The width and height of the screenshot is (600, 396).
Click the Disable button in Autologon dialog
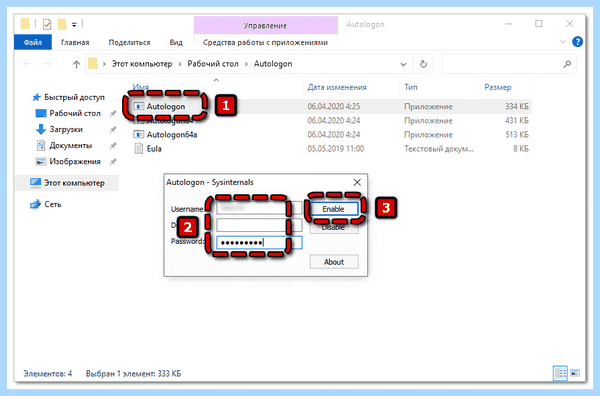(x=334, y=227)
